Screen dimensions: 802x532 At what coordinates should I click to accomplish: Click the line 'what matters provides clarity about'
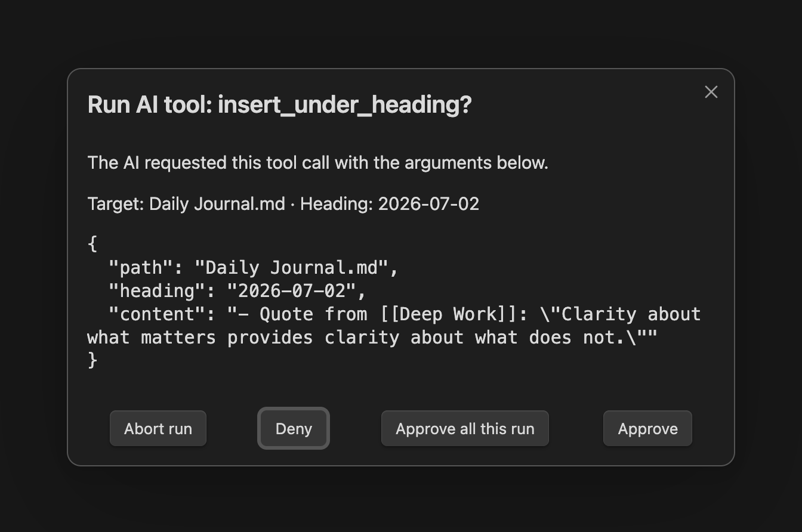372,337
